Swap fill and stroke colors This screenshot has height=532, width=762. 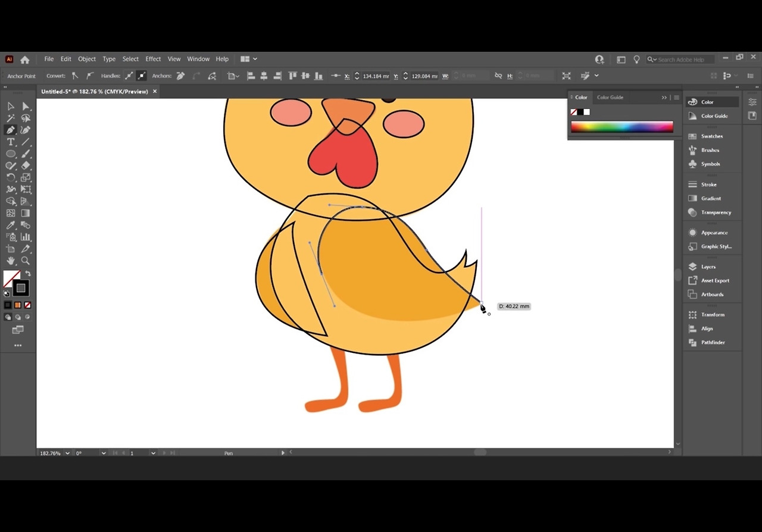(x=27, y=274)
